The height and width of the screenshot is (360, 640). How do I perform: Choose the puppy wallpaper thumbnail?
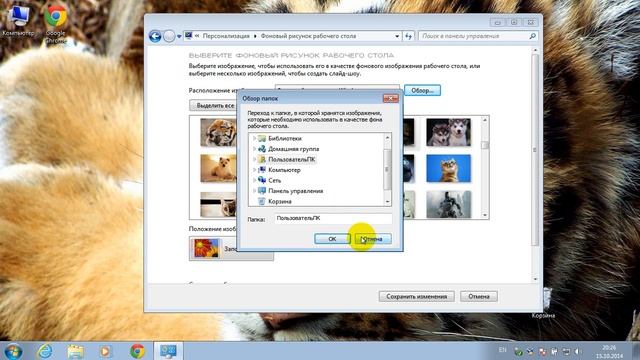[x=218, y=168]
